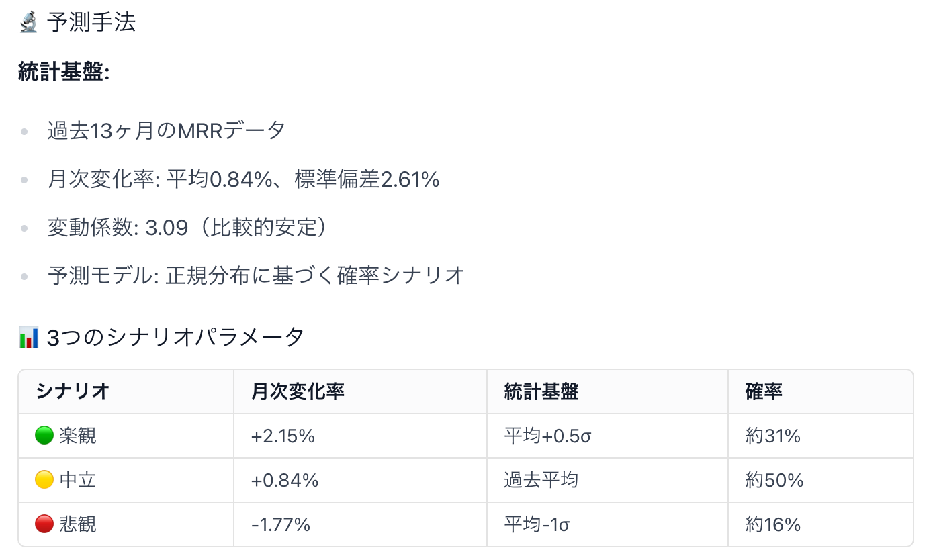Click the 月次変化率 average and deviation line
Image resolution: width=935 pixels, height=560 pixels.
243,179
